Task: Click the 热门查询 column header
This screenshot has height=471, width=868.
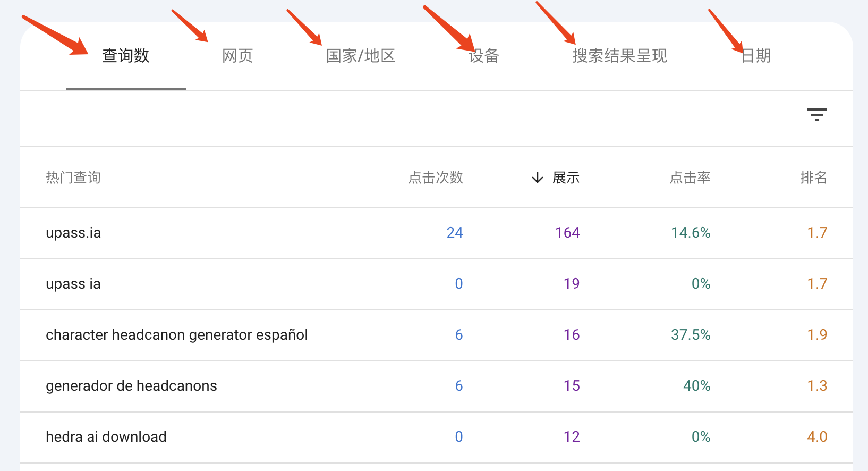Action: [x=73, y=178]
